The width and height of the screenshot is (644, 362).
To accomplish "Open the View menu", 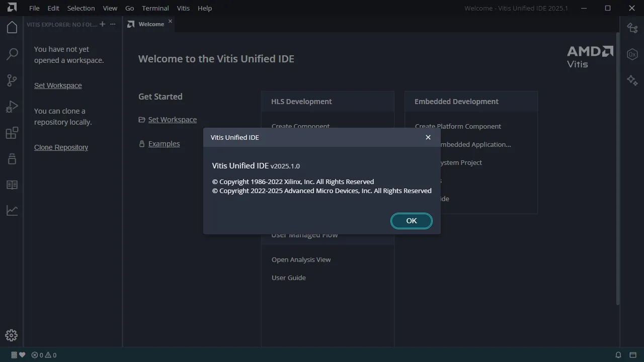I will pyautogui.click(x=110, y=8).
